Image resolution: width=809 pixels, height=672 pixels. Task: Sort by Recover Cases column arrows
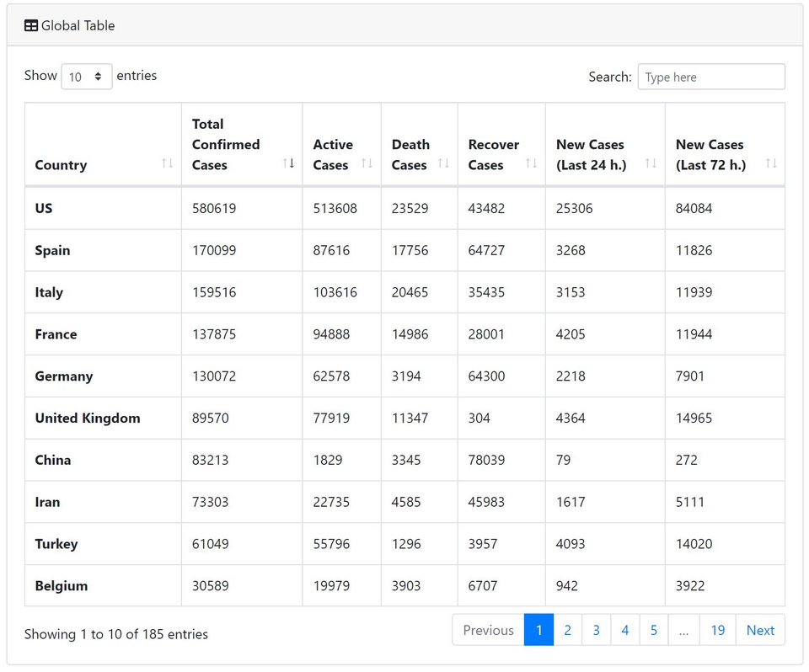(531, 163)
